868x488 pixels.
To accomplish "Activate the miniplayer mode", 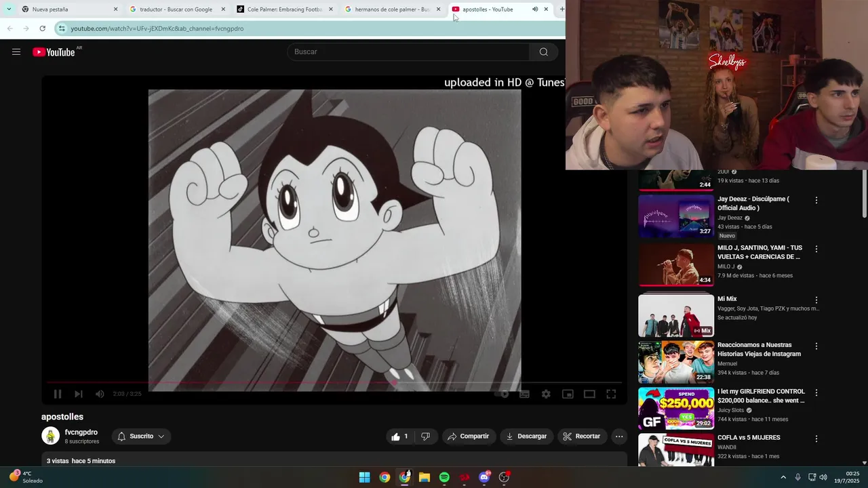I will coord(568,394).
